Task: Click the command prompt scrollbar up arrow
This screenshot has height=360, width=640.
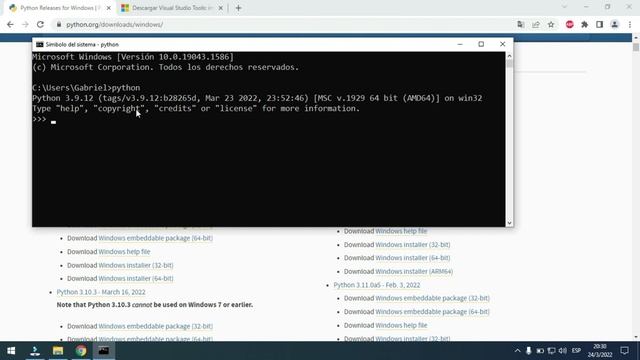Action: point(509,56)
